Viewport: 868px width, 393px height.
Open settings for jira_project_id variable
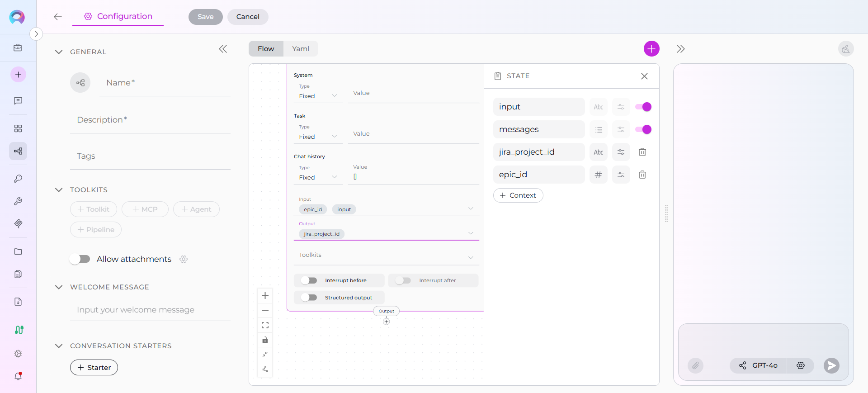(621, 152)
